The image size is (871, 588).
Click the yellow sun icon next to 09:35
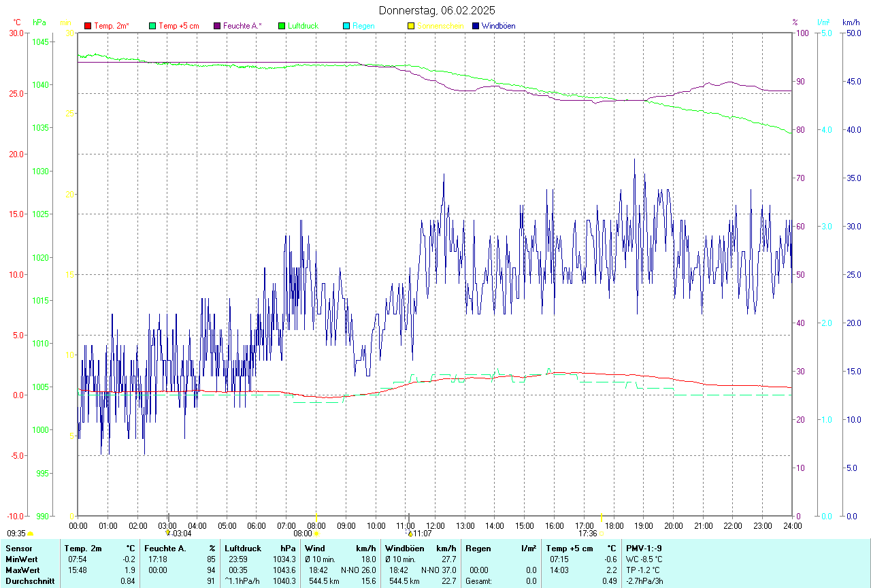(30, 534)
